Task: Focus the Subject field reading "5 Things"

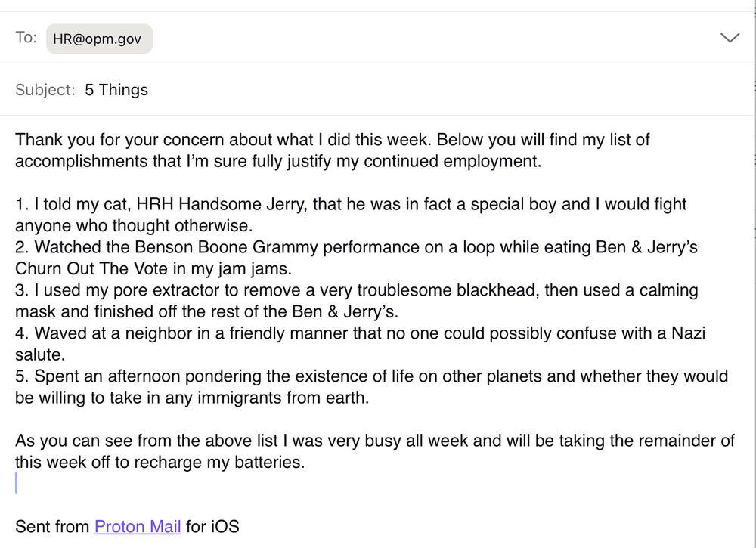Action: (x=116, y=90)
